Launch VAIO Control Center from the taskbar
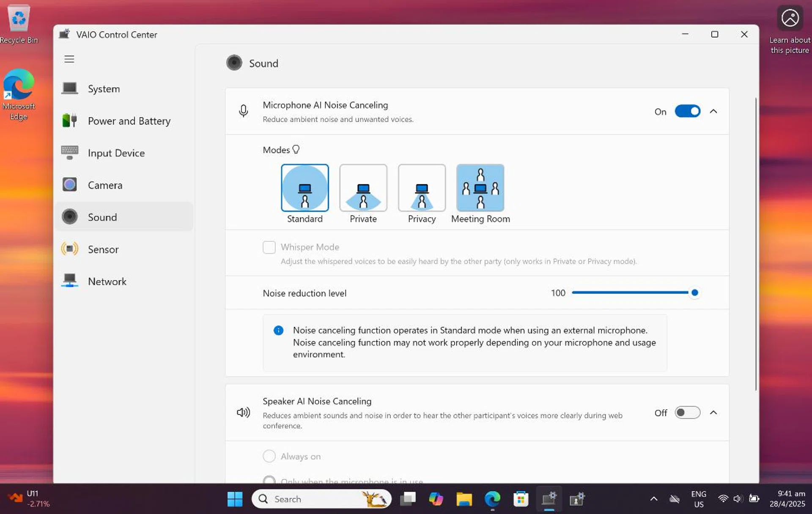The image size is (812, 514). [549, 499]
